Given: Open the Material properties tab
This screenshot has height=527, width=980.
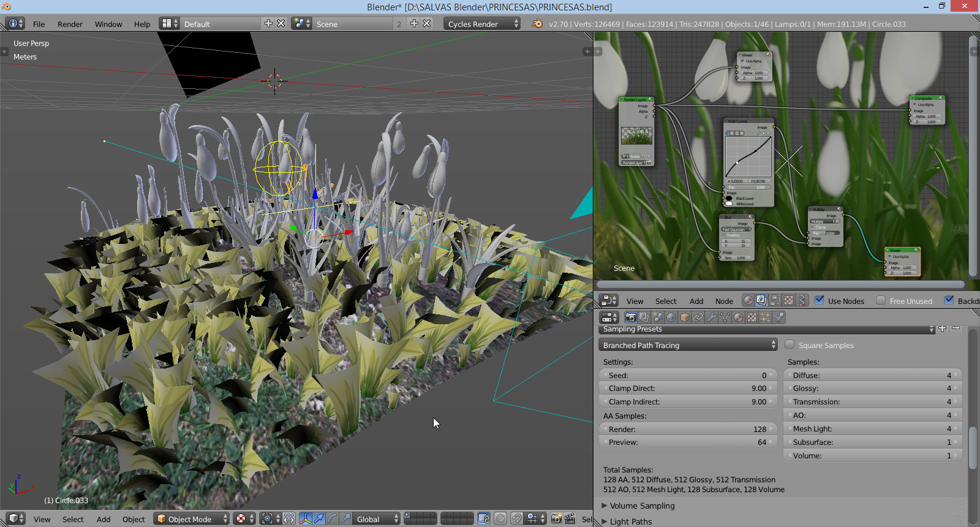Looking at the screenshot, I should 738,317.
